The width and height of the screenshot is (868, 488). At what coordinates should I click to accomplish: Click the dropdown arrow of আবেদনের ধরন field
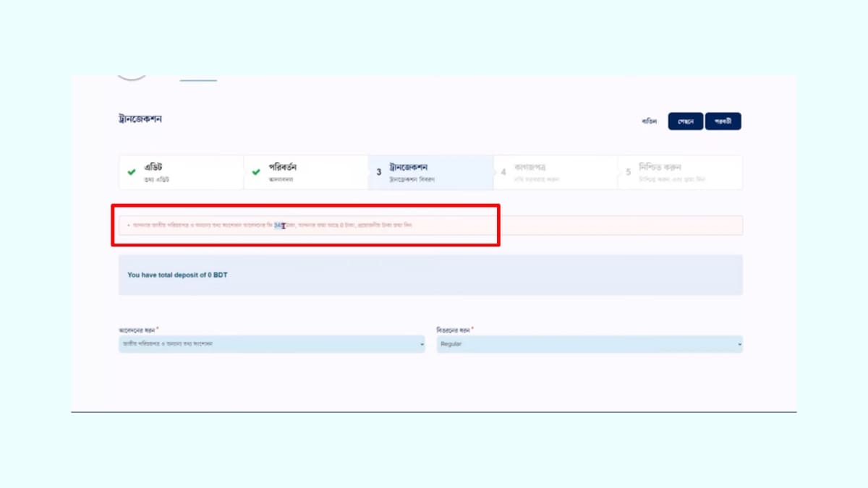tap(422, 345)
